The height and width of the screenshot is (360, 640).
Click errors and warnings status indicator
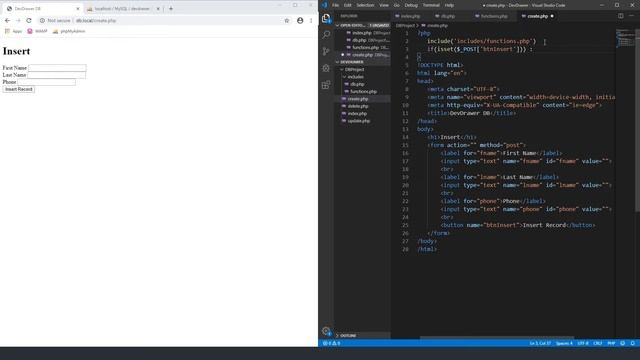pos(332,343)
